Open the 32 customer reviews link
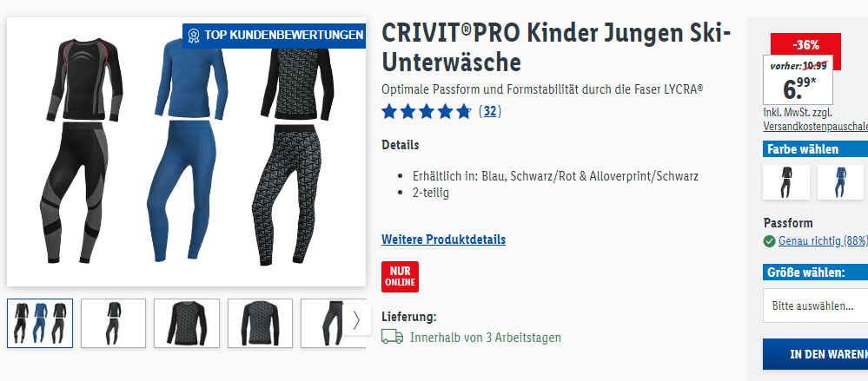Viewport: 868px width, 381px height. (490, 111)
